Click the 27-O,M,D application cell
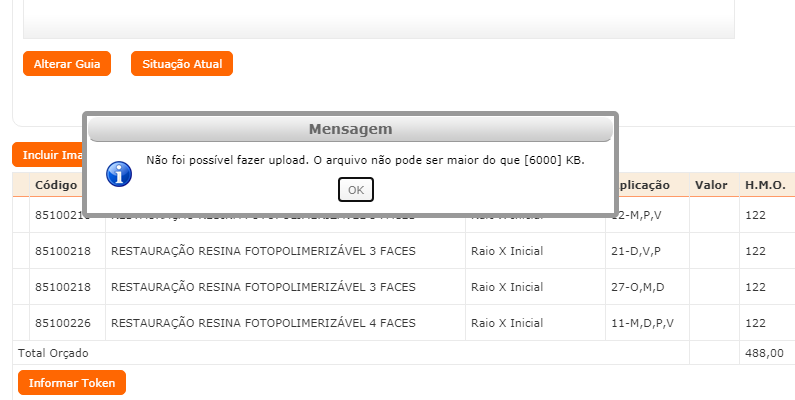 tap(638, 287)
